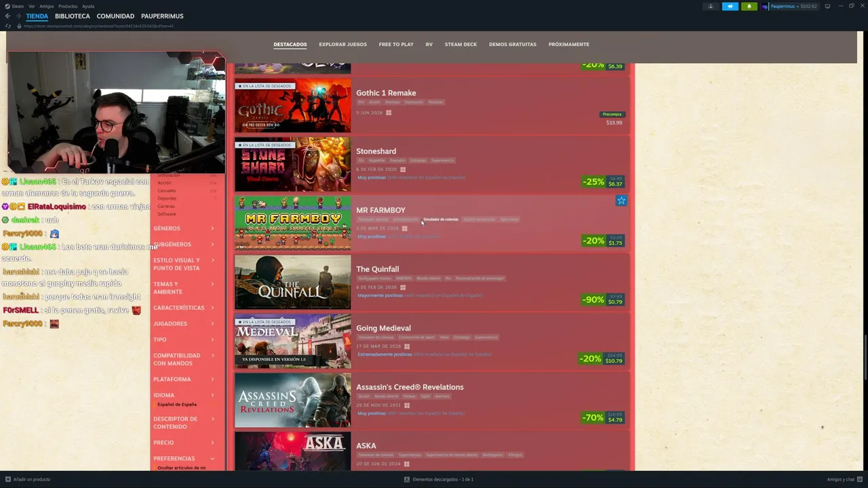
Task: Expand the GÉNEROS filter section
Action: (184, 228)
